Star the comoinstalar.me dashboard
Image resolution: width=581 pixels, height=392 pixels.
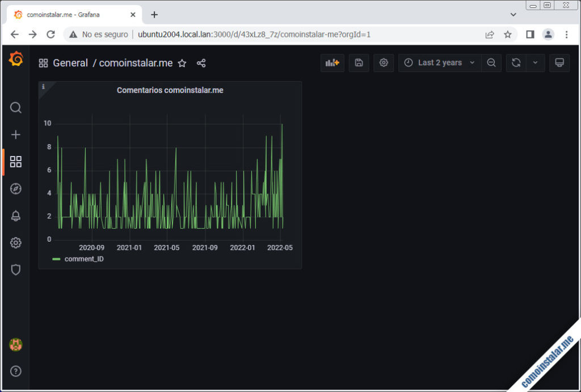(182, 63)
